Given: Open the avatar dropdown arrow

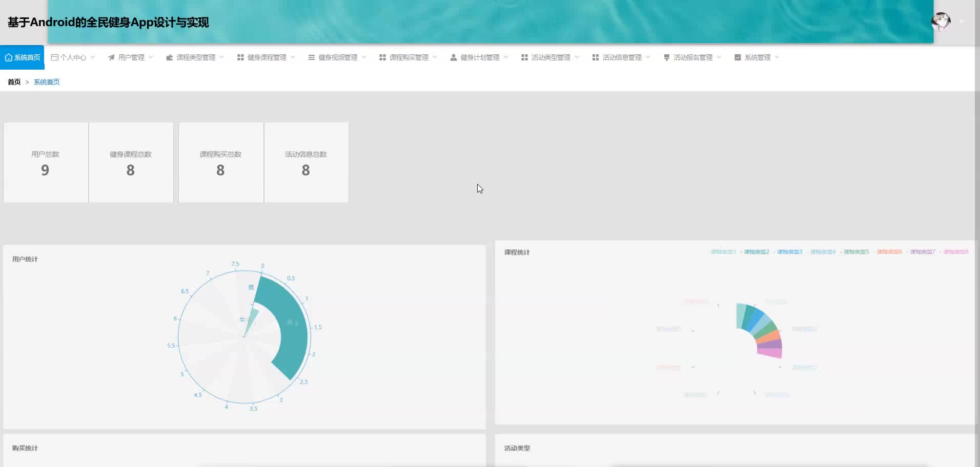Looking at the screenshot, I should pos(962,22).
